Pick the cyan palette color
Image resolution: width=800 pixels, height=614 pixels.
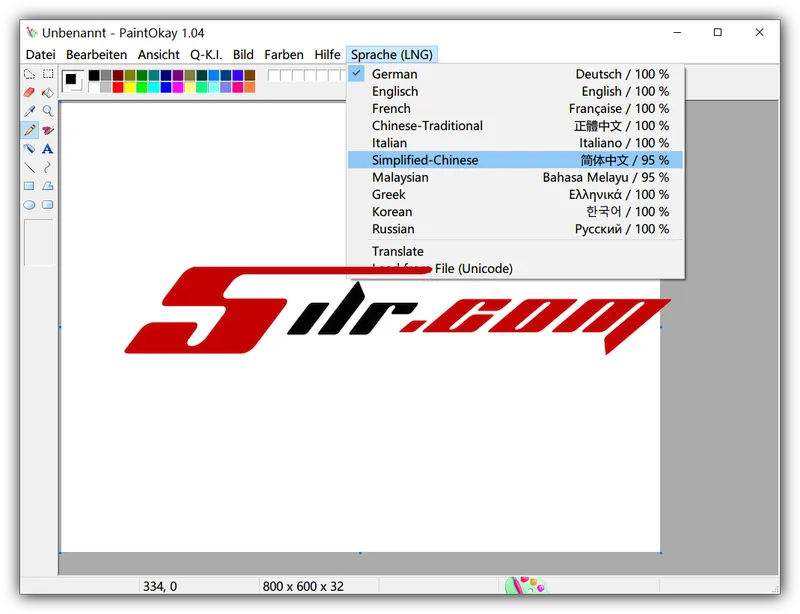pyautogui.click(x=154, y=87)
